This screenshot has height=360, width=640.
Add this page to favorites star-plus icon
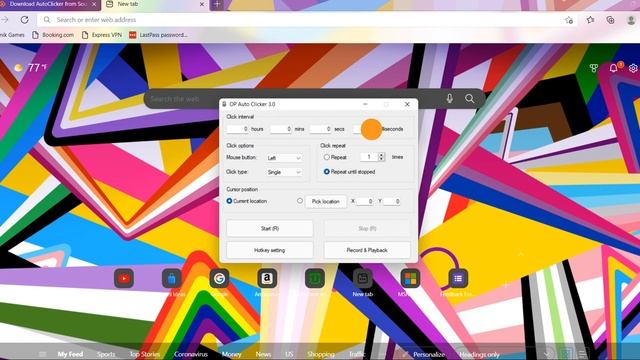[x=569, y=20]
